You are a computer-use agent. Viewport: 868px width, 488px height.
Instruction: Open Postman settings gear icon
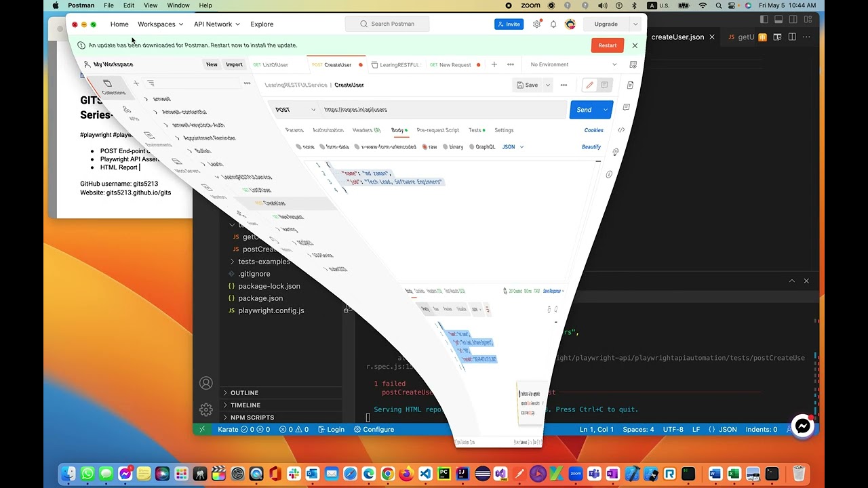[x=537, y=24]
